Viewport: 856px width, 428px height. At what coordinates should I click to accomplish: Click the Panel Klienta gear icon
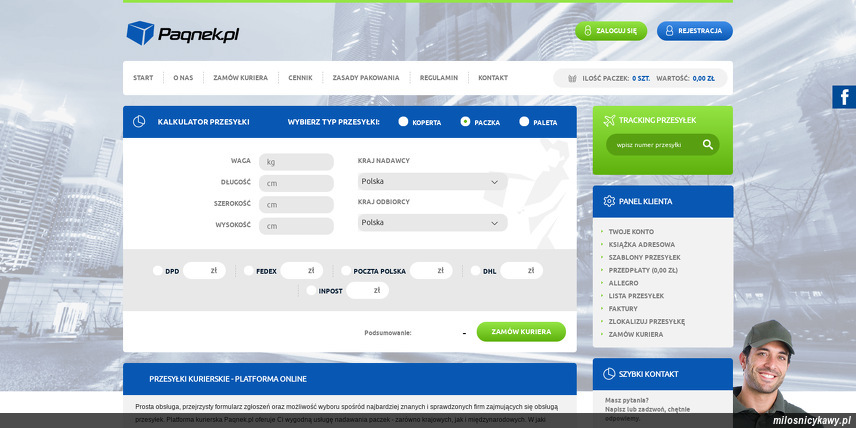609,201
